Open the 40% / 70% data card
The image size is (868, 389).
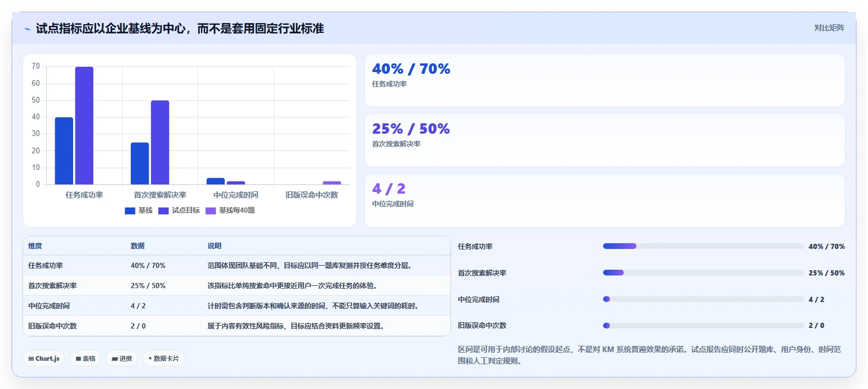[x=605, y=80]
